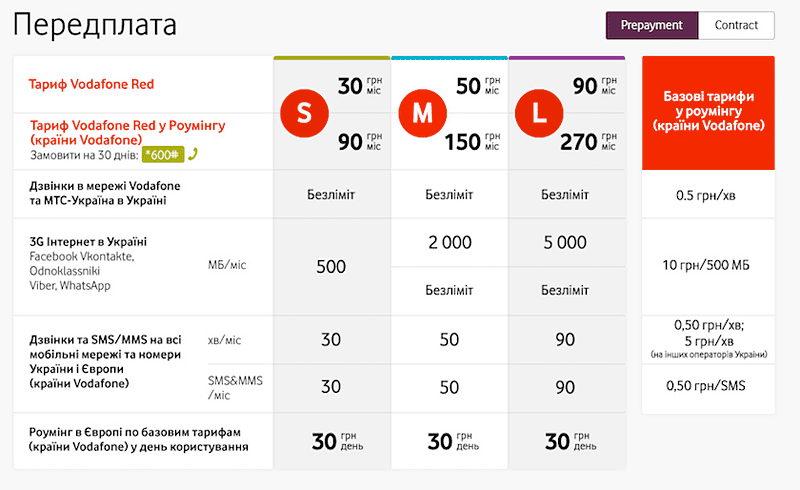Click the red L plan circle icon
The image size is (800, 490).
540,114
